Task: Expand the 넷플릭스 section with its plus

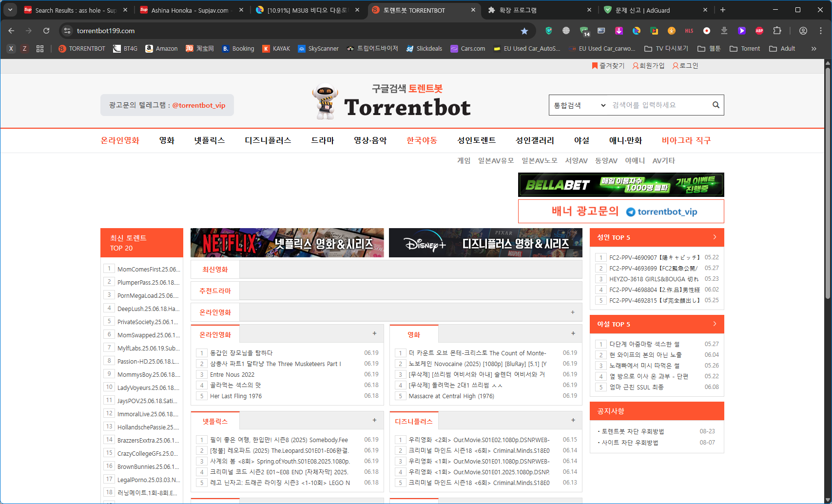Action: (374, 420)
